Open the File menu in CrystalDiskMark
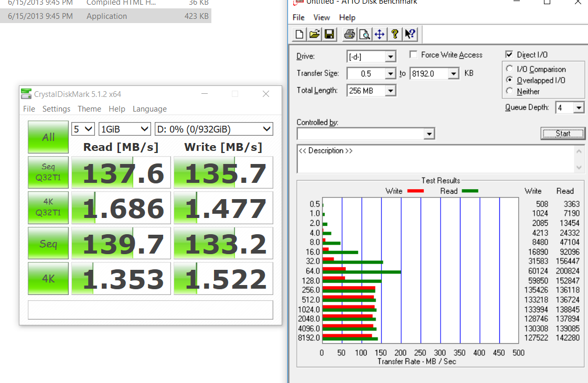This screenshot has width=588, height=383. pyautogui.click(x=29, y=109)
